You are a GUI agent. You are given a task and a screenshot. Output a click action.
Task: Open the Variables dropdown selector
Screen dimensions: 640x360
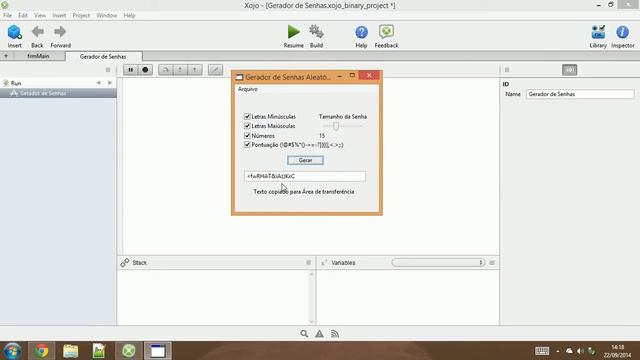[x=438, y=262]
